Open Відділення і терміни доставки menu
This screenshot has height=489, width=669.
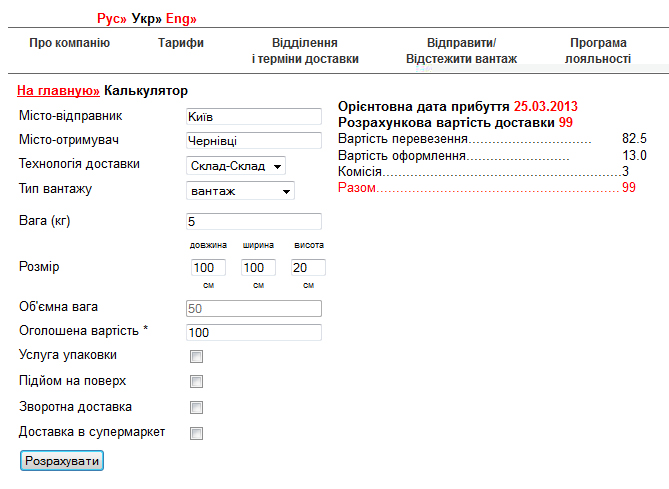tap(304, 51)
